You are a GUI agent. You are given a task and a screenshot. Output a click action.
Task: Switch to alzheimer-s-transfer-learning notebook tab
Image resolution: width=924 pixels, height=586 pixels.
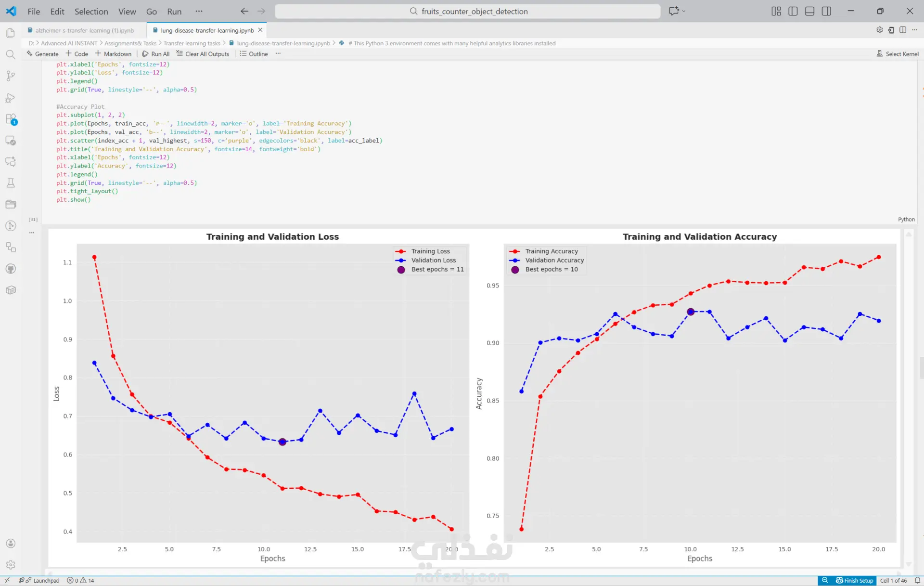(84, 30)
